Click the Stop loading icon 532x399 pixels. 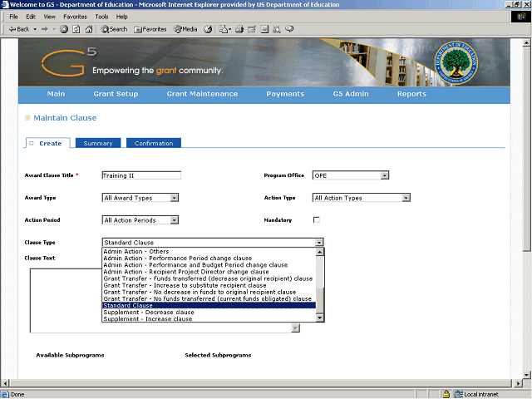point(64,29)
